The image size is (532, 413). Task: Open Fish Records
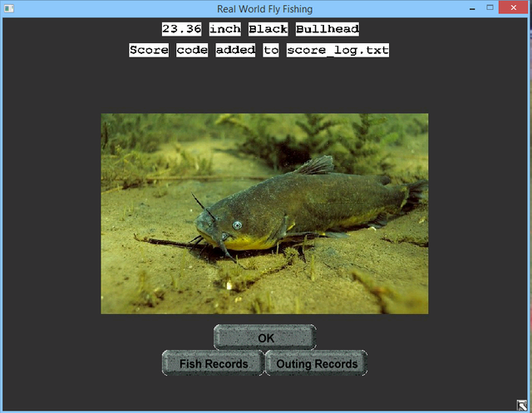pos(213,363)
